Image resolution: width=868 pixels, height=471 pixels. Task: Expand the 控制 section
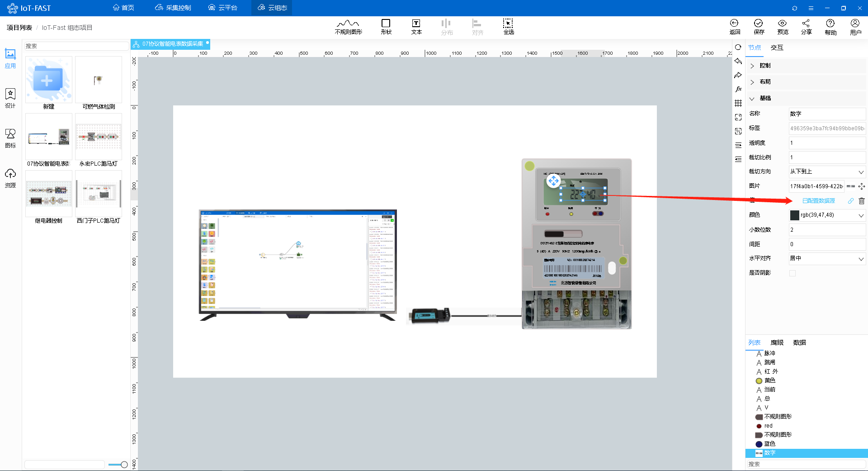[806, 66]
